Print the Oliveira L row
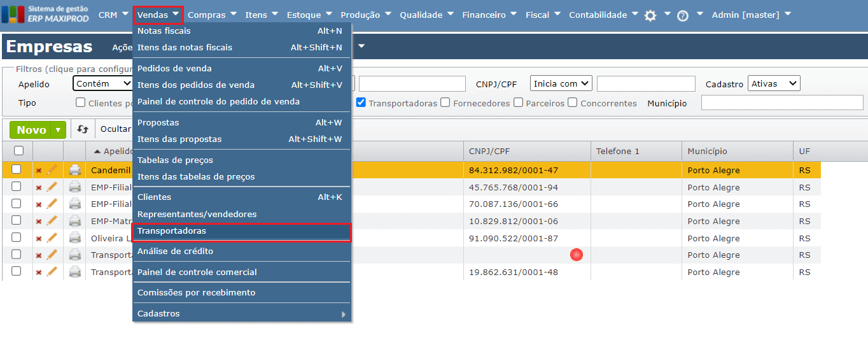 coord(75,238)
